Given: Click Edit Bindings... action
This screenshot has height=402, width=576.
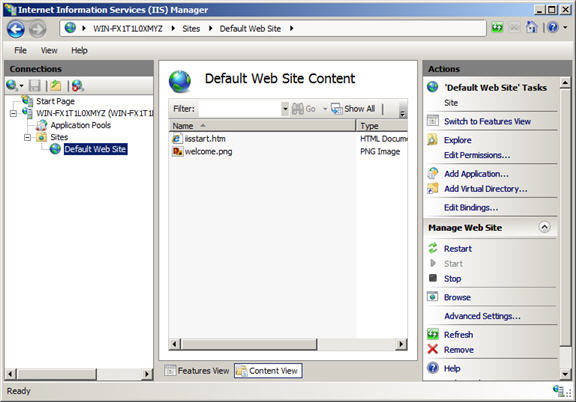Looking at the screenshot, I should [471, 208].
